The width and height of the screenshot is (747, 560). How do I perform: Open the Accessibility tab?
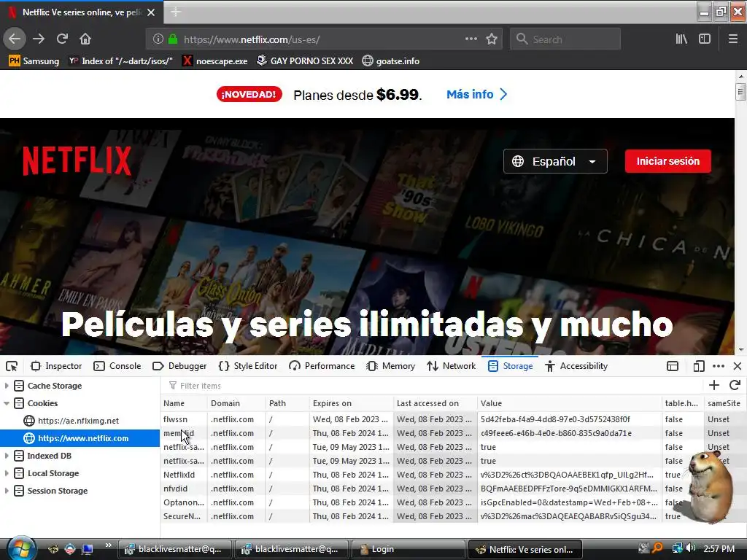click(x=576, y=366)
